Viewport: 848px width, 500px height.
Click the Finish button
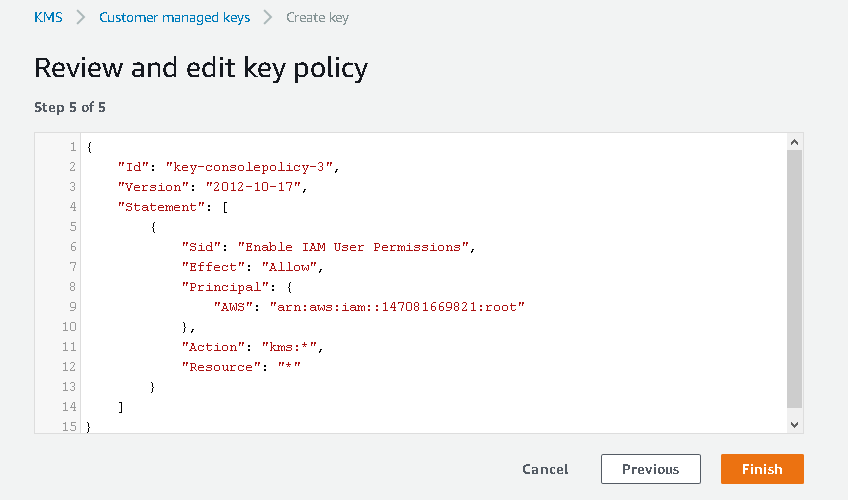762,469
